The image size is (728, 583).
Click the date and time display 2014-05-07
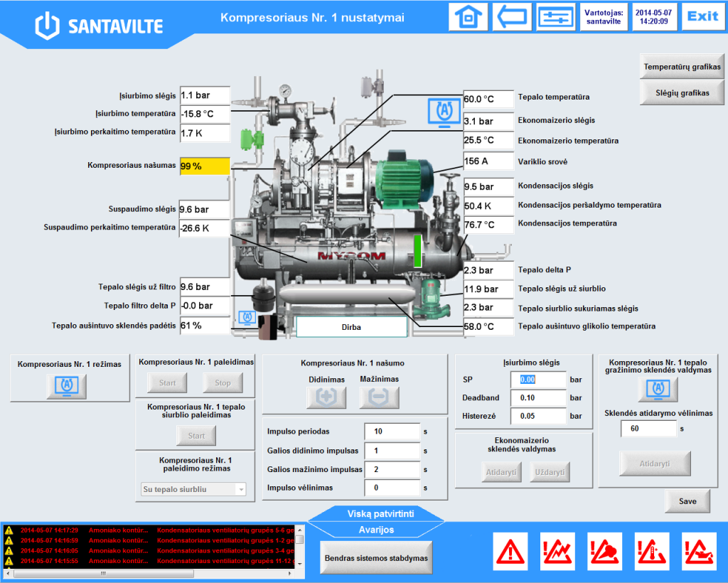[653, 17]
